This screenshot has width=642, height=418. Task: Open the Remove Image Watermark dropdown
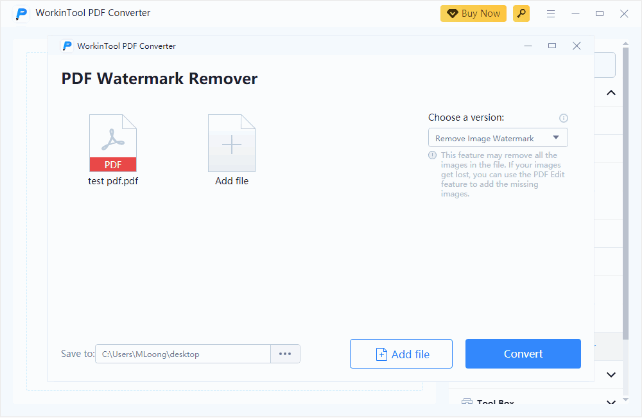pyautogui.click(x=498, y=138)
